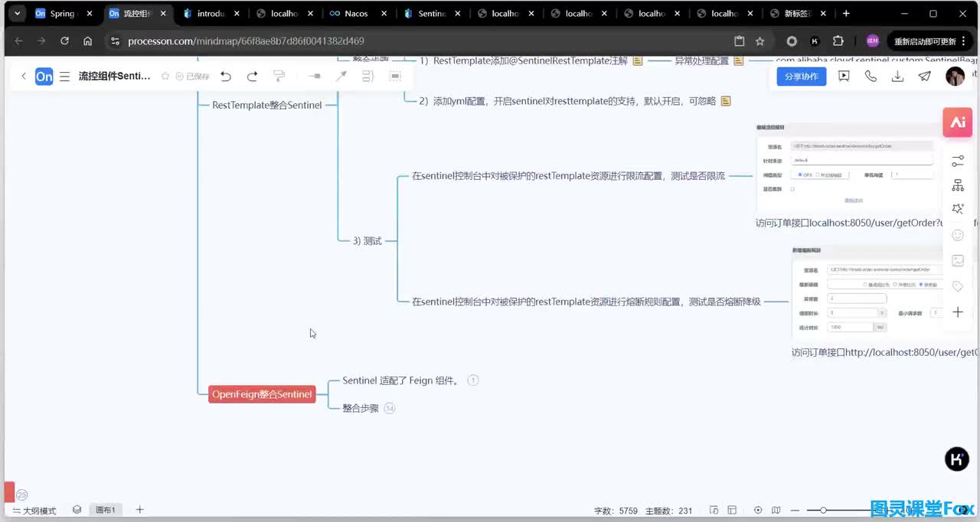Select the format painter tool

coord(279,77)
